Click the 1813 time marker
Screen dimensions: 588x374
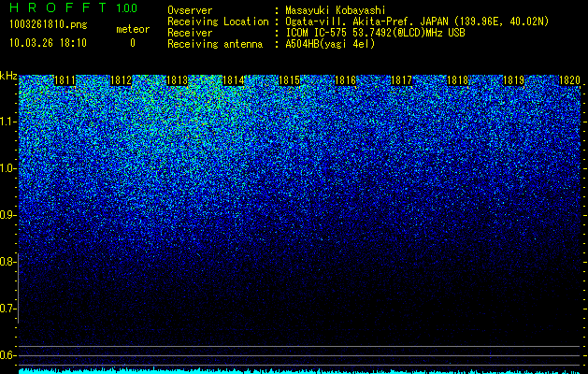(177, 80)
